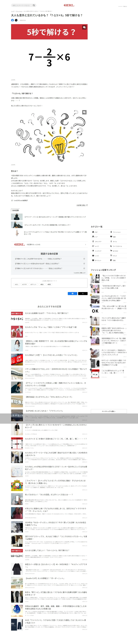
Task: Open the 寺地はるな最新作 article
Action: pyautogui.click(x=49, y=611)
